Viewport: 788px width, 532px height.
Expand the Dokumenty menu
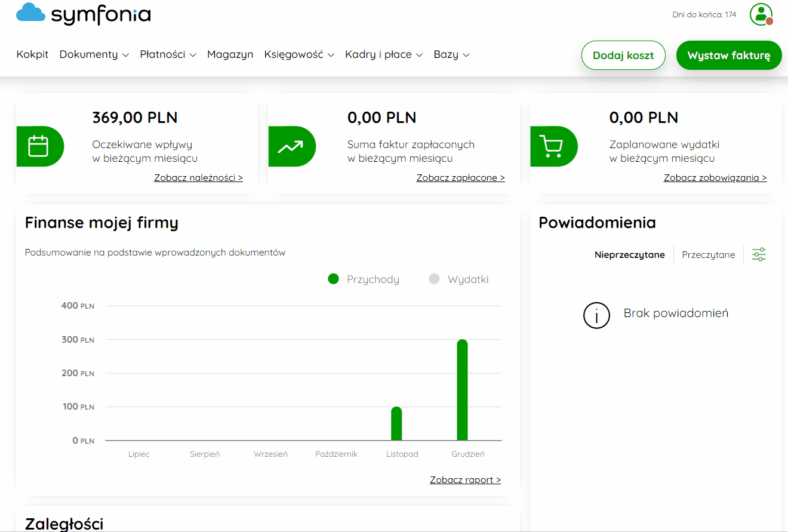click(94, 54)
